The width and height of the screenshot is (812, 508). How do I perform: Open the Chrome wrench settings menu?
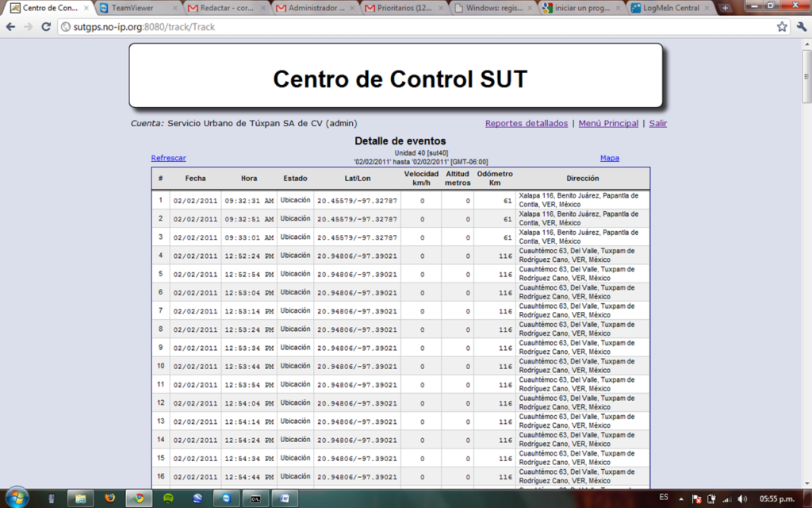(801, 27)
